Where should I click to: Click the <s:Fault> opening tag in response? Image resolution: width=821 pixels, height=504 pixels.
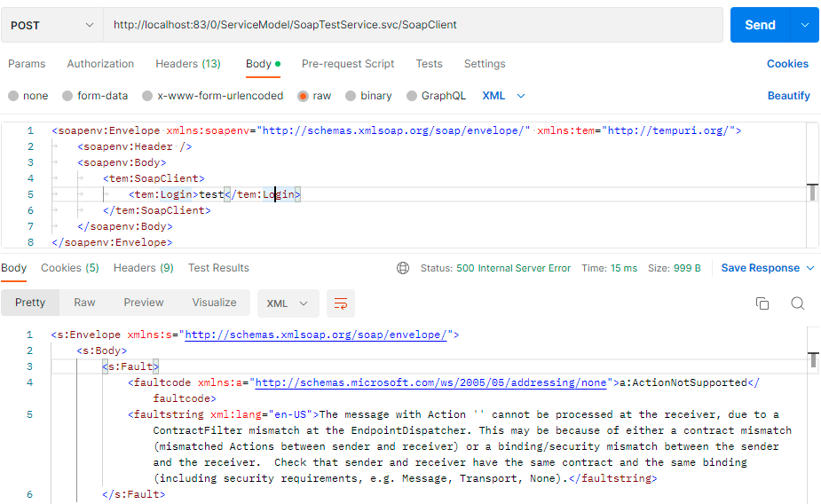(x=130, y=366)
